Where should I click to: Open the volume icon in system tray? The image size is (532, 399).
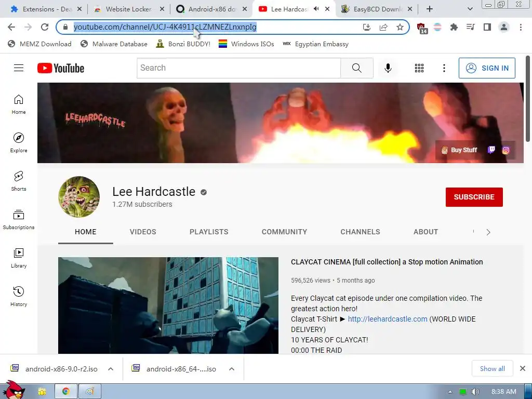coord(475,392)
